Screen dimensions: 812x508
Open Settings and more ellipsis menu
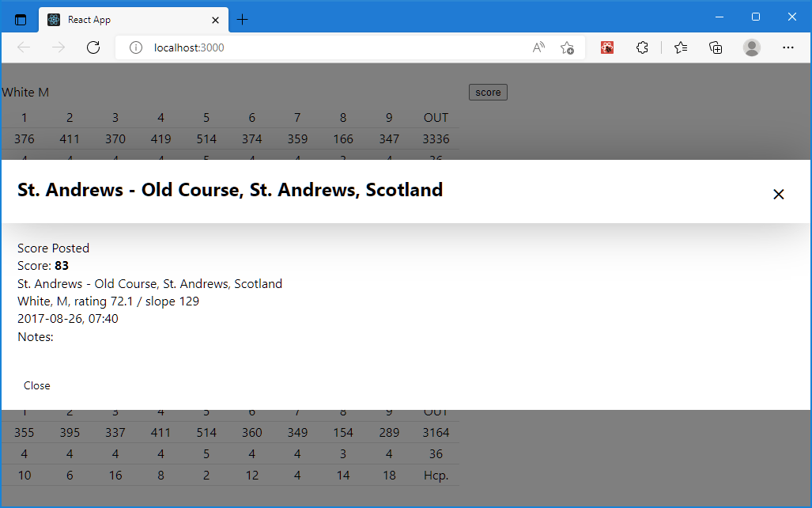[x=788, y=47]
